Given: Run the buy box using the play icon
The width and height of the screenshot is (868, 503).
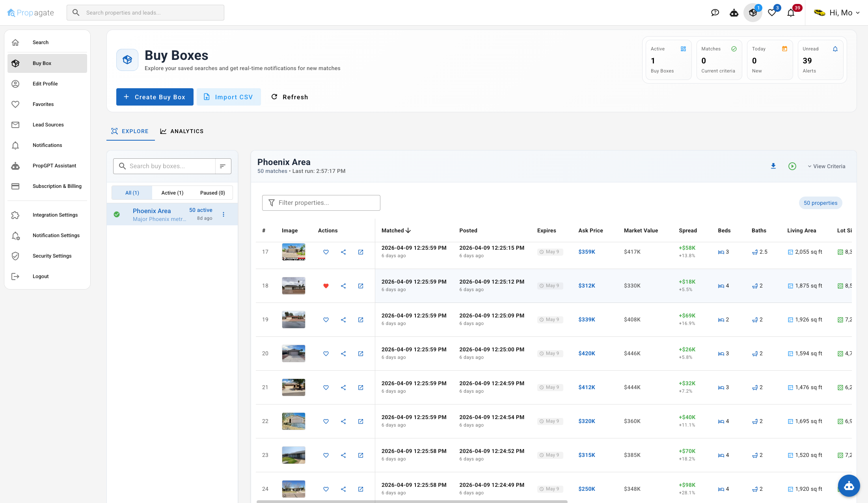Looking at the screenshot, I should coord(792,166).
